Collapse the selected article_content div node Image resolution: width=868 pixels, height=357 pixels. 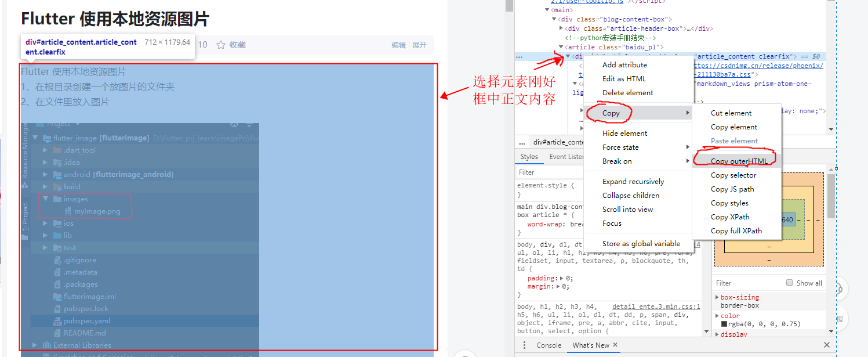(x=568, y=56)
